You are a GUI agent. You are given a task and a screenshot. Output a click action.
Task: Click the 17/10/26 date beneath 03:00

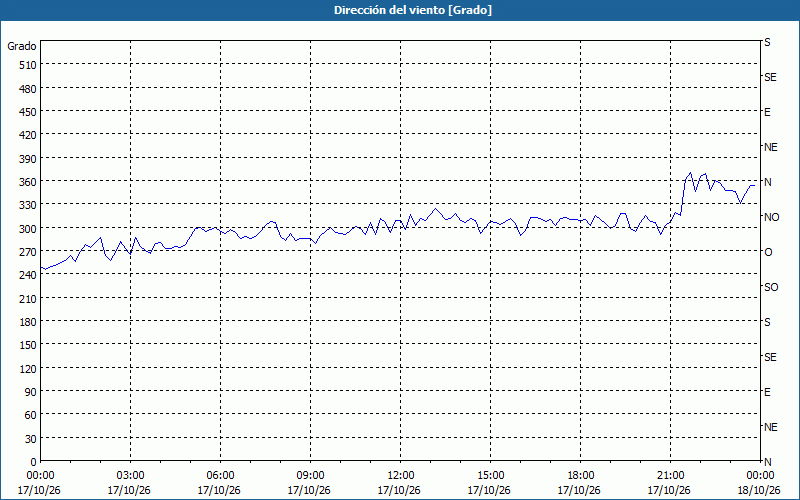(x=129, y=490)
